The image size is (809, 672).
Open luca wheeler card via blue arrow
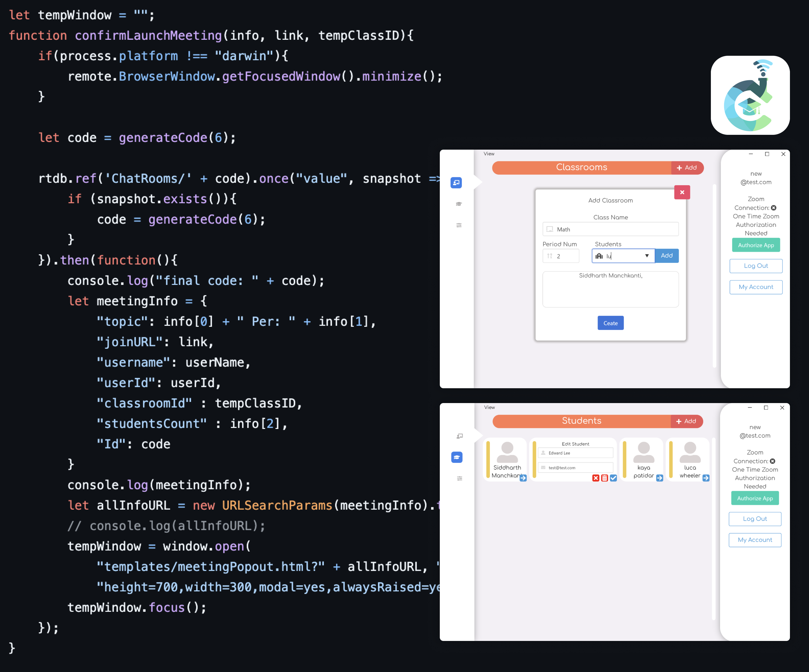tap(706, 478)
